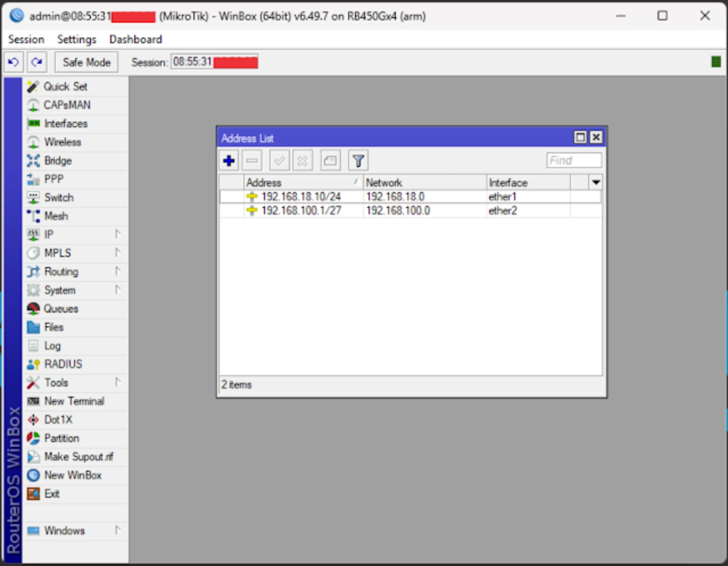Open the Dot1X menu item
728x566 pixels.
pyautogui.click(x=76, y=419)
